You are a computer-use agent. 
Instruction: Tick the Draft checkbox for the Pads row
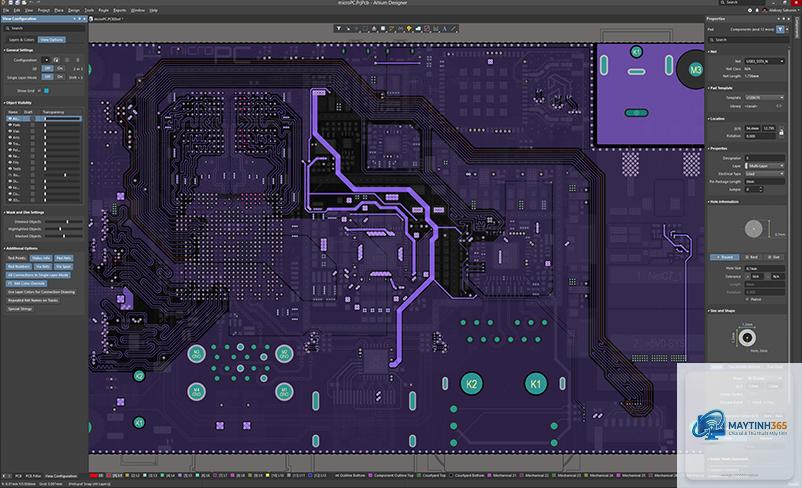pyautogui.click(x=33, y=125)
